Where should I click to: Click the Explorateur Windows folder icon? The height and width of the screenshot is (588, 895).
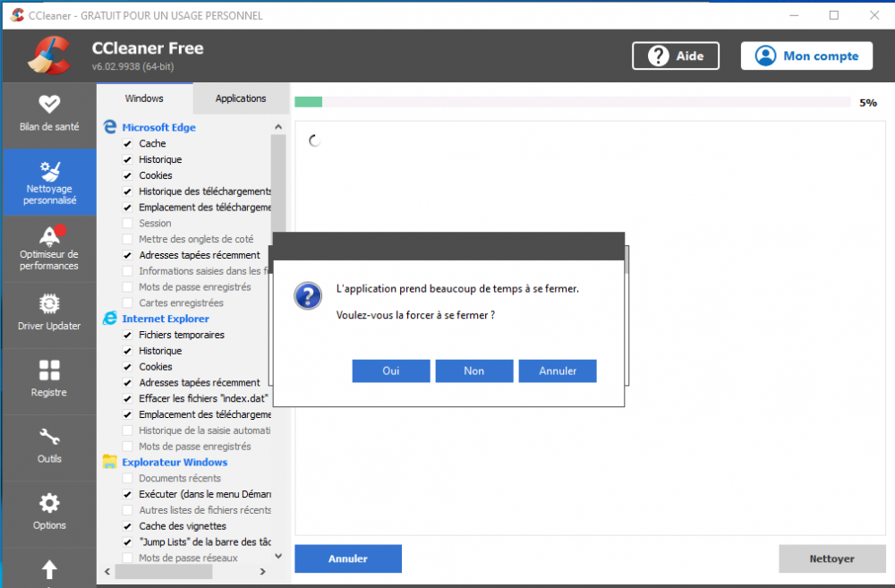pos(109,462)
